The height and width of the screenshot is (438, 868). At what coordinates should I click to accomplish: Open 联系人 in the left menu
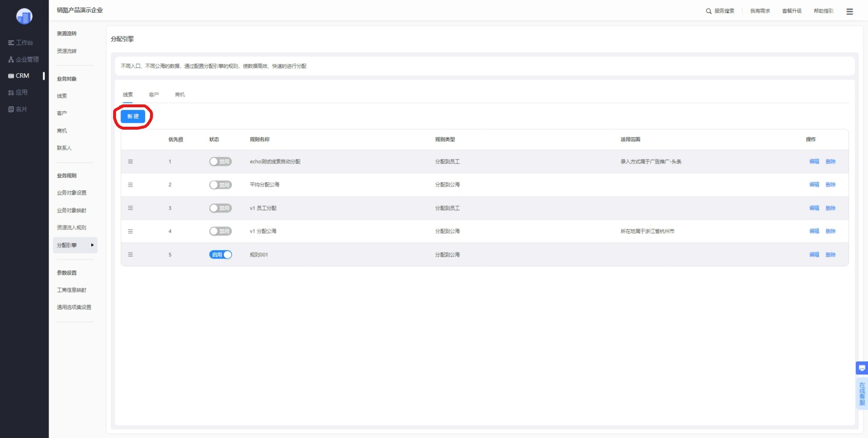(64, 148)
